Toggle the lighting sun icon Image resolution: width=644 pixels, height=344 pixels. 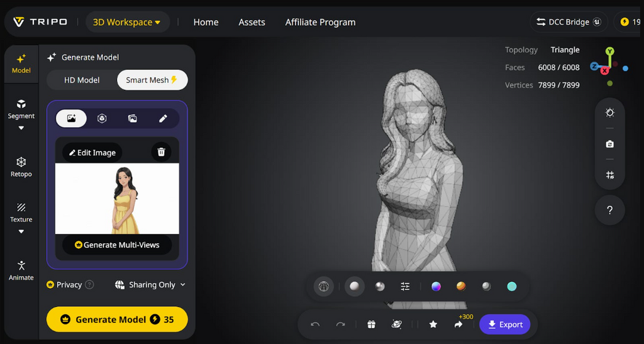(x=610, y=113)
